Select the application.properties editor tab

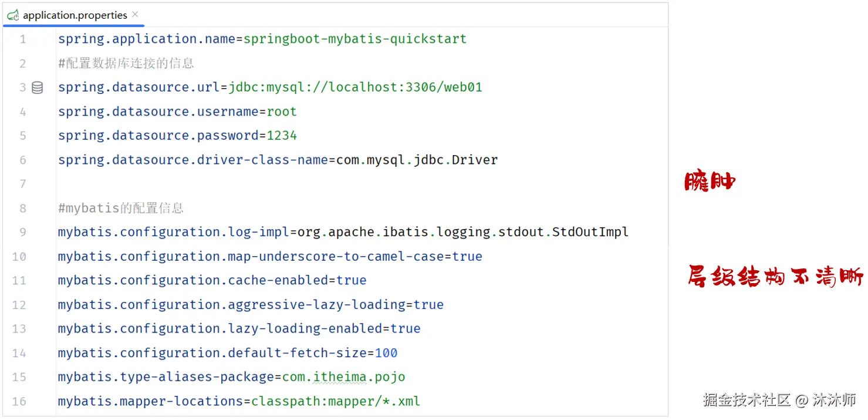(x=73, y=15)
